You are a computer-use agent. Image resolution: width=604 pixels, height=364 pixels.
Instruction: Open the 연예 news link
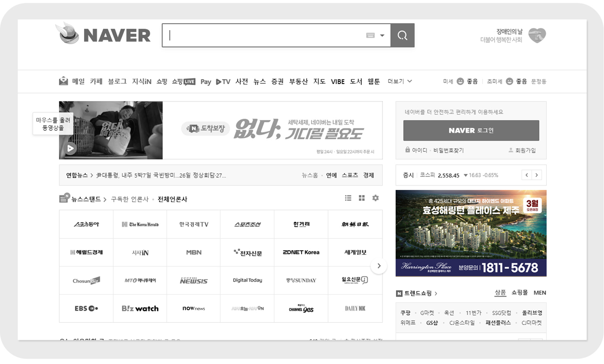pyautogui.click(x=331, y=175)
